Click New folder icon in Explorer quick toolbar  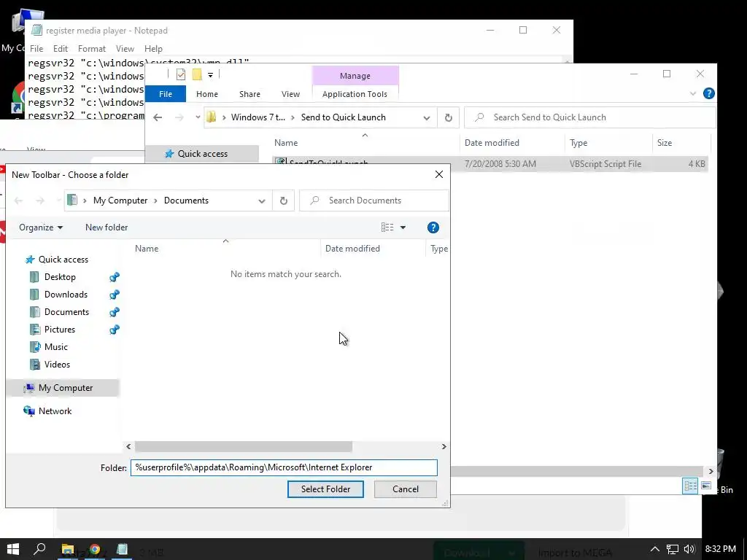click(197, 75)
